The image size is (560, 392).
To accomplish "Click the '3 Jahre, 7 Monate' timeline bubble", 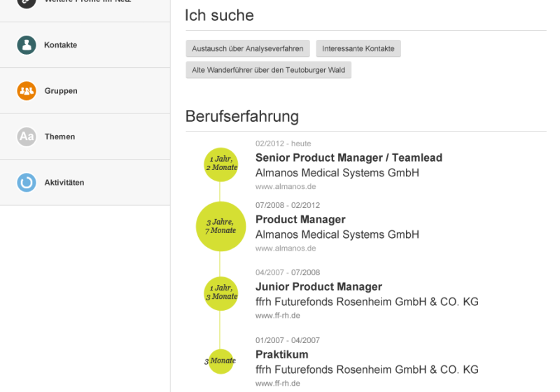I will coord(221,226).
